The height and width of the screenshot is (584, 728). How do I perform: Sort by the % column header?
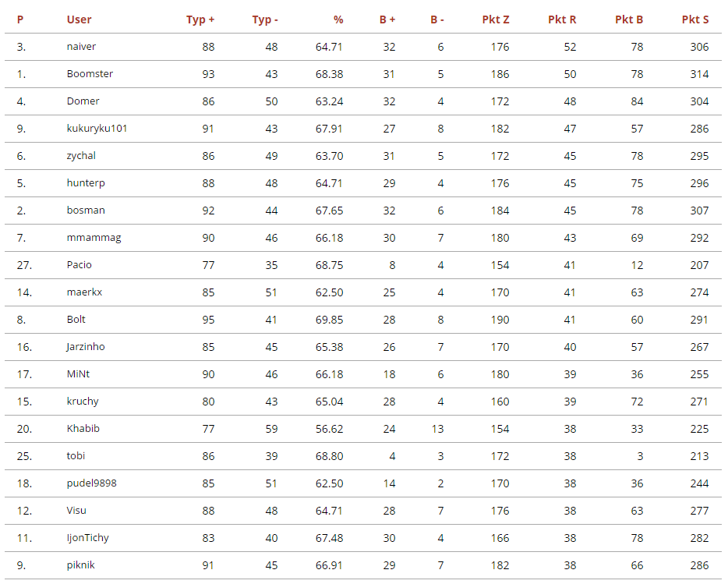[x=337, y=19]
